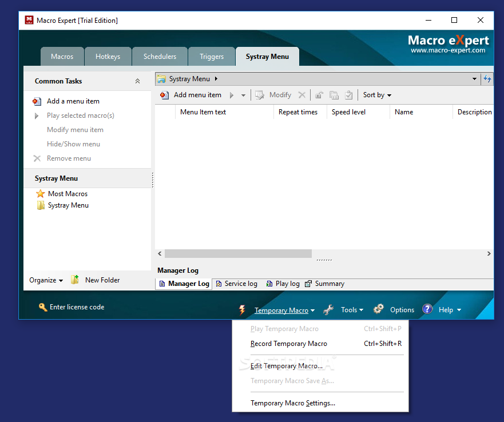The image size is (504, 422).
Task: Click the New Folder button label
Action: 102,280
